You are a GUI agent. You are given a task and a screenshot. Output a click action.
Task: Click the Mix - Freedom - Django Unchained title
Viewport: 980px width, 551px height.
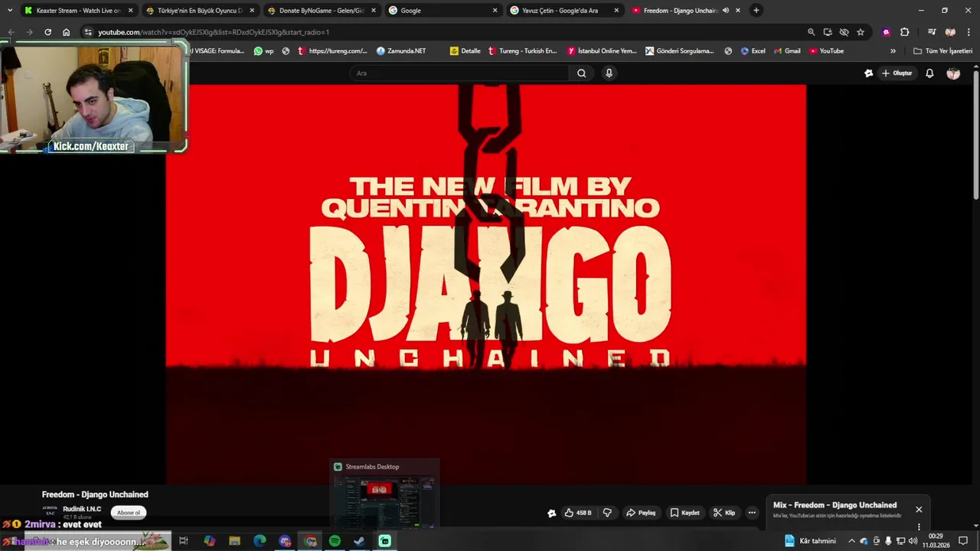click(x=835, y=505)
